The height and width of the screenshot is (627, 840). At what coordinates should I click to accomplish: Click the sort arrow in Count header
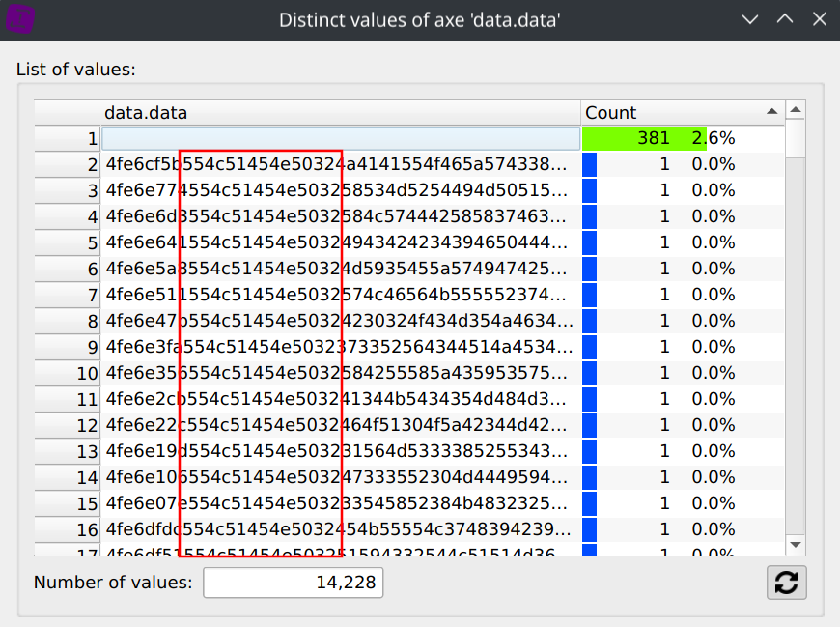click(771, 112)
